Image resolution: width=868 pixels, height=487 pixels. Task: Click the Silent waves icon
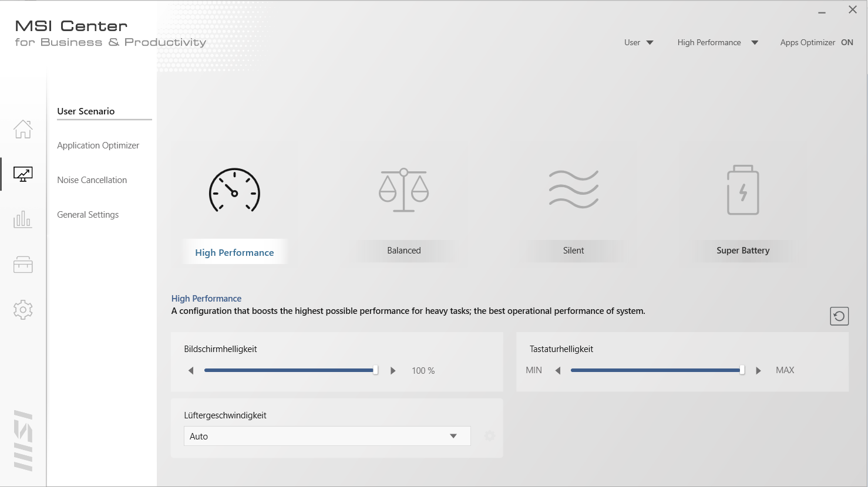[574, 190]
